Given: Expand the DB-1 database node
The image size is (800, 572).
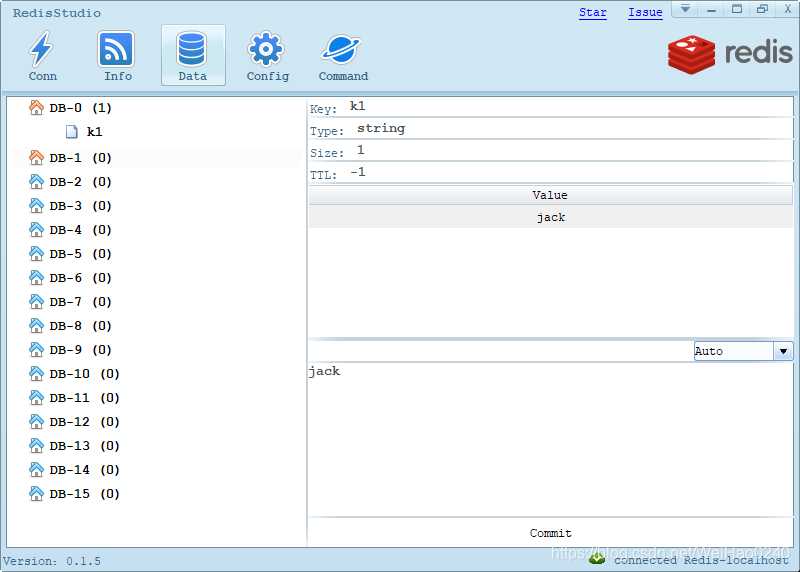Looking at the screenshot, I should [x=37, y=157].
